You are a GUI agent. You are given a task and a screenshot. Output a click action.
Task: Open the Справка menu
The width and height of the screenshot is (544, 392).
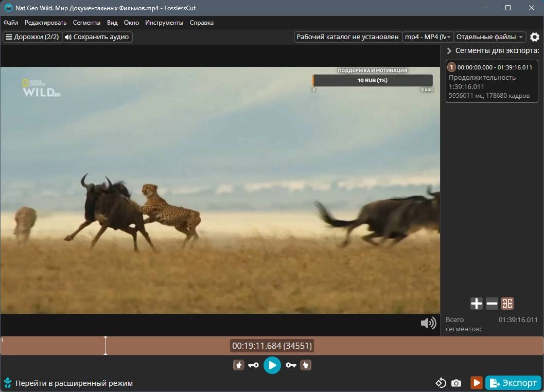202,23
